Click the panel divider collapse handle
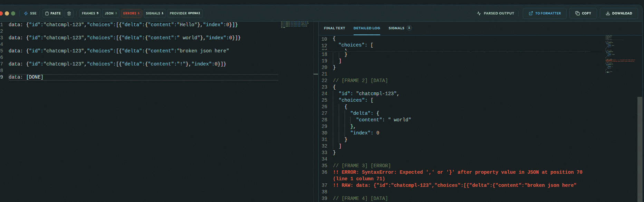The width and height of the screenshot is (644, 202). (x=316, y=74)
